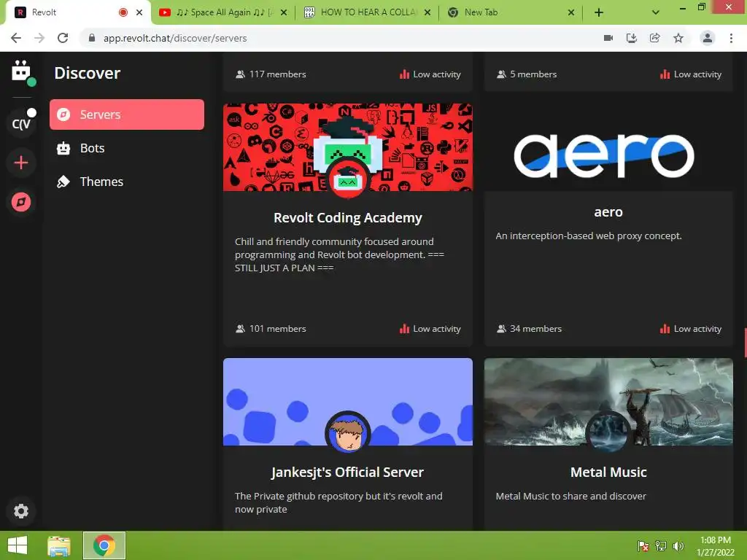Image resolution: width=747 pixels, height=560 pixels.
Task: Open volume control in system tray
Action: point(678,546)
